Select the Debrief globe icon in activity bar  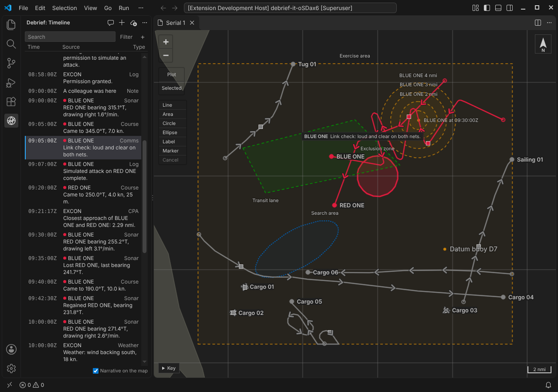[x=11, y=121]
